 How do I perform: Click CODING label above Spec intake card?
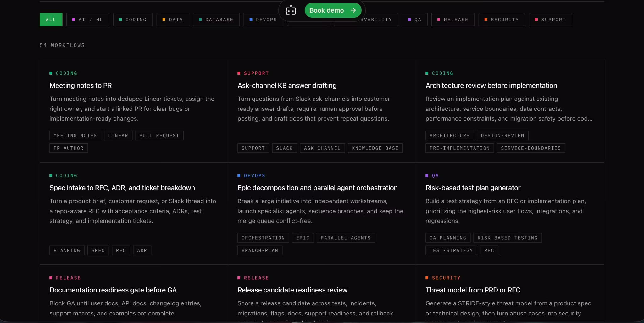click(x=66, y=176)
